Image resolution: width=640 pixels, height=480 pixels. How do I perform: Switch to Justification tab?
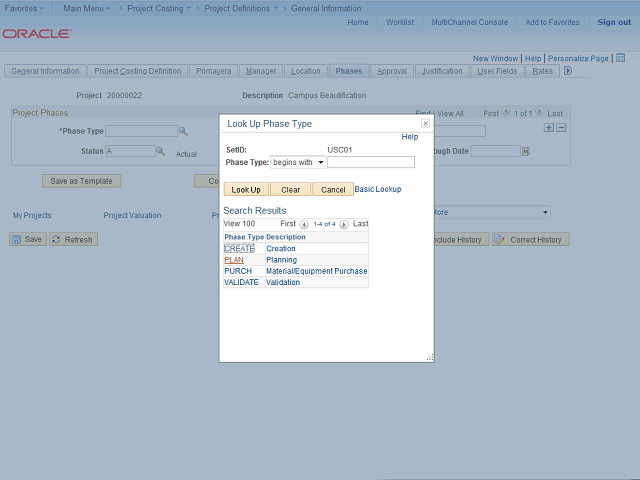pos(442,71)
